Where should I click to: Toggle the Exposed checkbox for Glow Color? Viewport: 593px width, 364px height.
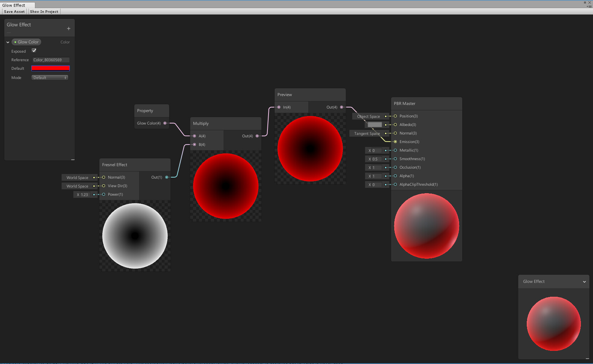click(x=34, y=51)
